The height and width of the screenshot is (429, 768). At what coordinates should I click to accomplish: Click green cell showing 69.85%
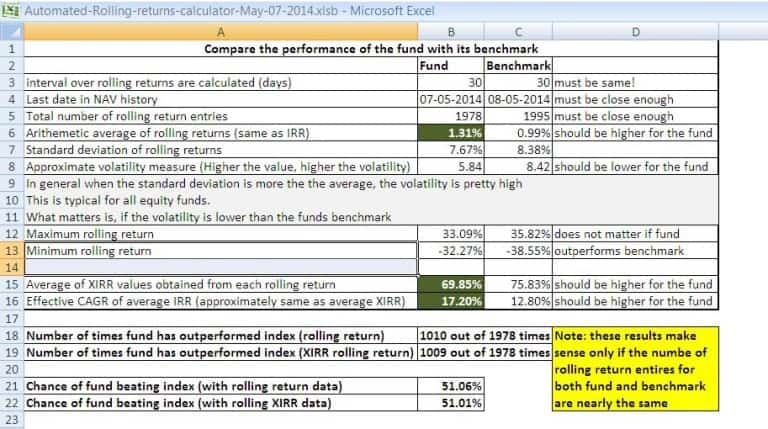(x=451, y=285)
